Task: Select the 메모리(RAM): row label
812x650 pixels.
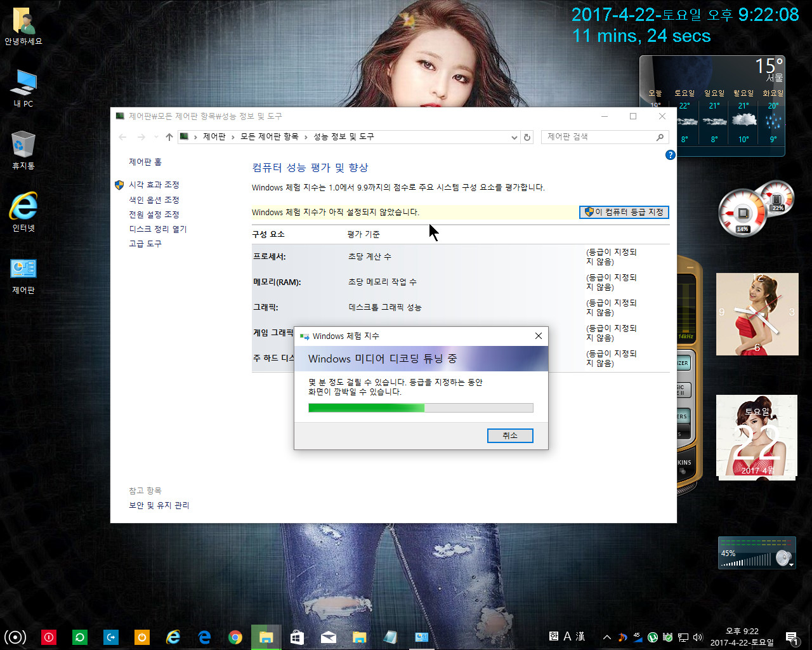Action: coord(277,282)
